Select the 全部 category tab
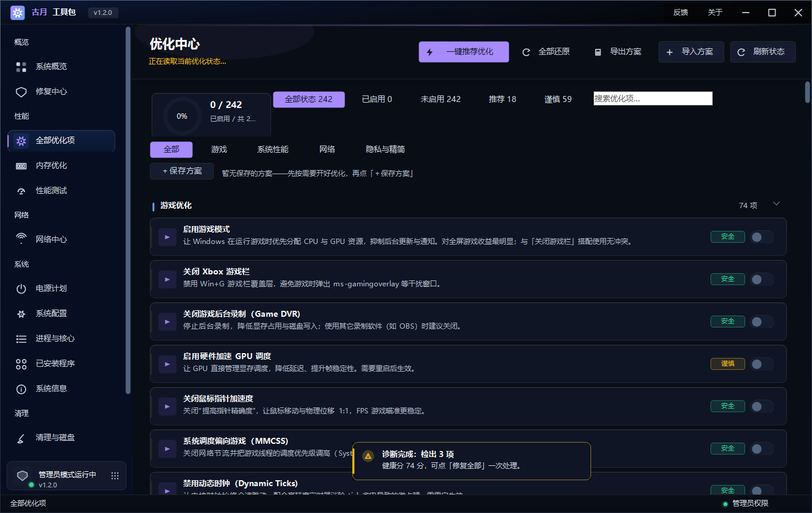The image size is (812, 513). 171,149
